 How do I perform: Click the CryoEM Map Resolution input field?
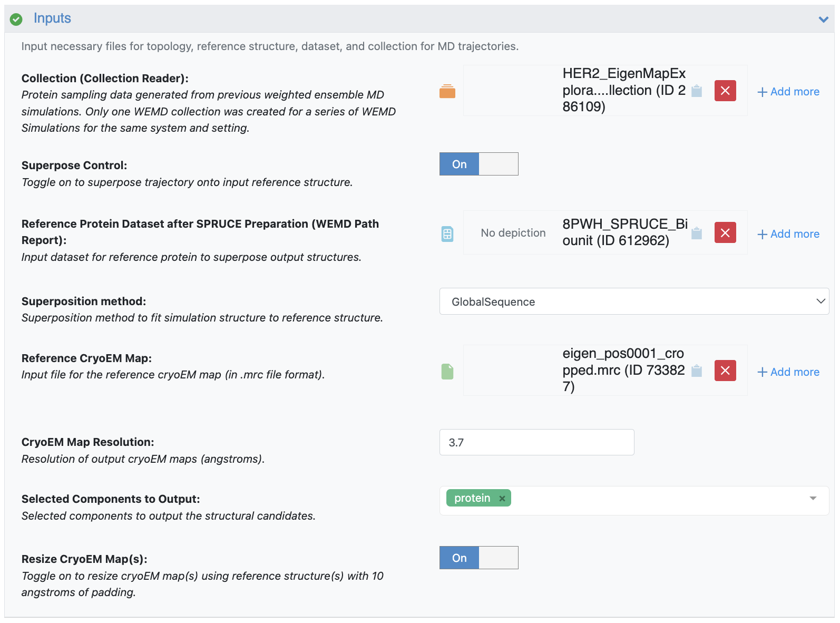point(536,442)
